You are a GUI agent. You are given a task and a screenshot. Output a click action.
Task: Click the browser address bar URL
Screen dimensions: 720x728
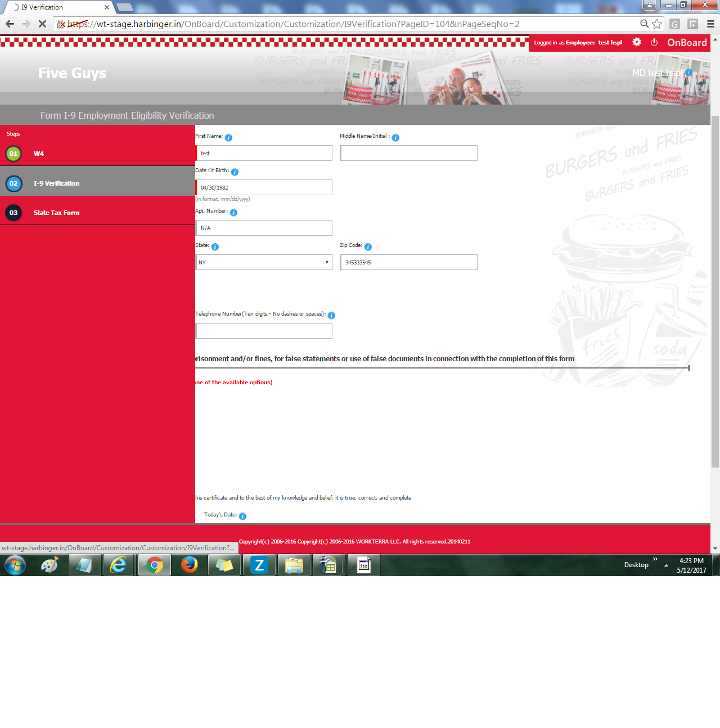click(x=294, y=24)
